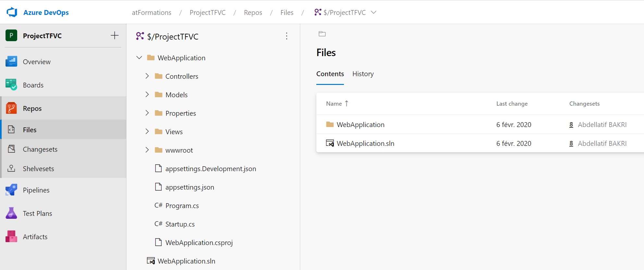The image size is (644, 270).
Task: Click the solution icon of WebApplication.sln in tree
Action: (x=151, y=261)
